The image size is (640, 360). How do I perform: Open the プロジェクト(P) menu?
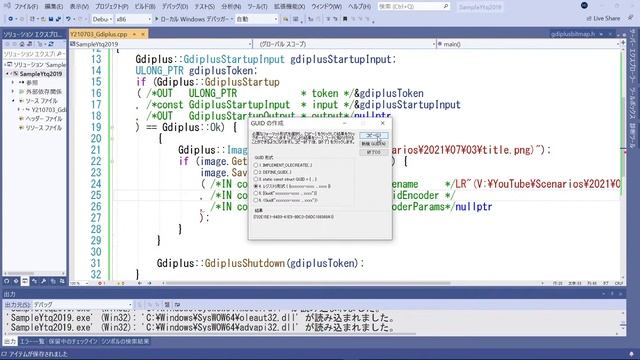(112, 7)
